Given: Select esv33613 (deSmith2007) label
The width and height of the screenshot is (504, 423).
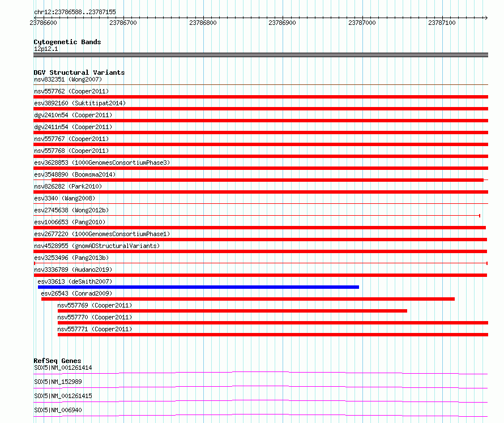Looking at the screenshot, I should 75,281.
